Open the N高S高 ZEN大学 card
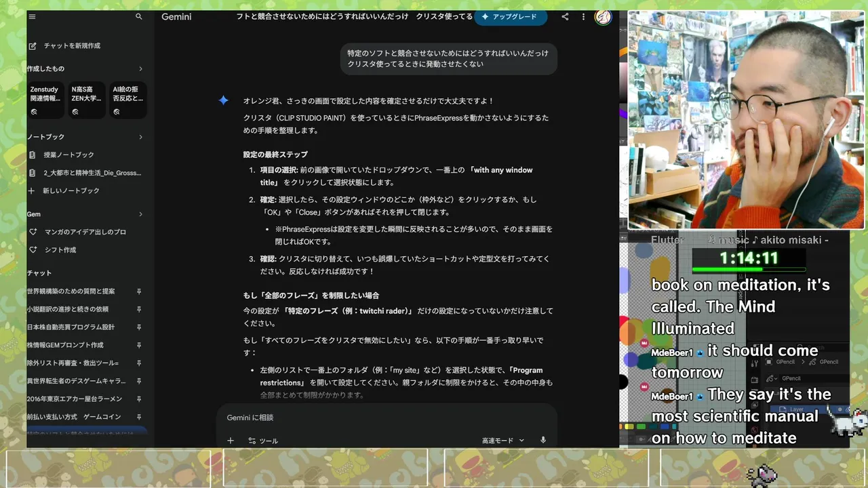 click(x=87, y=100)
